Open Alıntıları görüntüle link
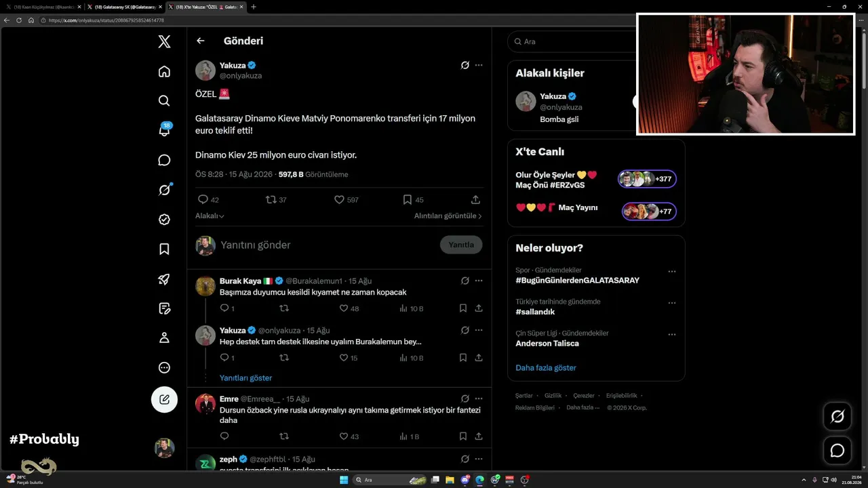Screen dimensions: 868x488 [x=448, y=216]
